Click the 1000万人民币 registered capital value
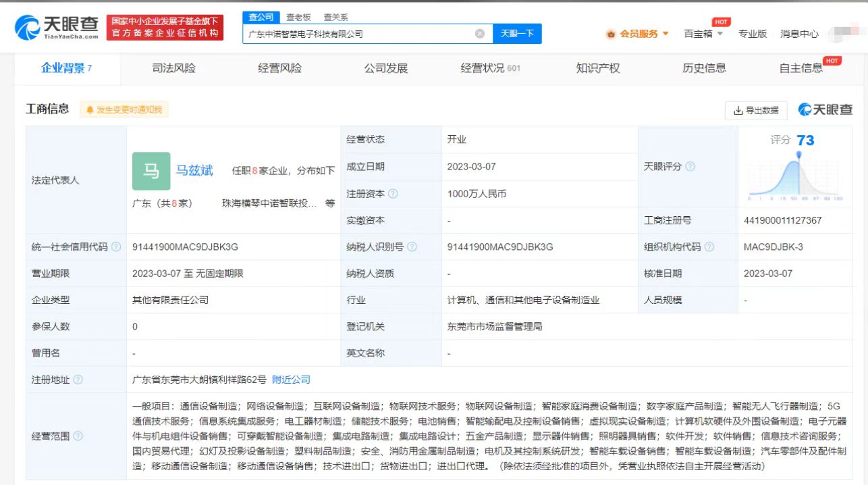 click(x=477, y=193)
